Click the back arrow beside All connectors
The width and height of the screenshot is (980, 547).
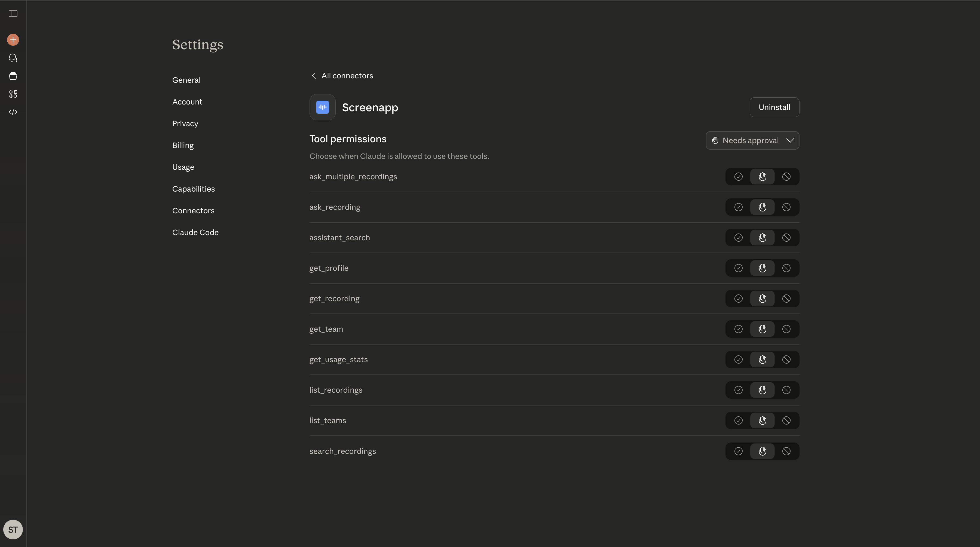point(314,75)
